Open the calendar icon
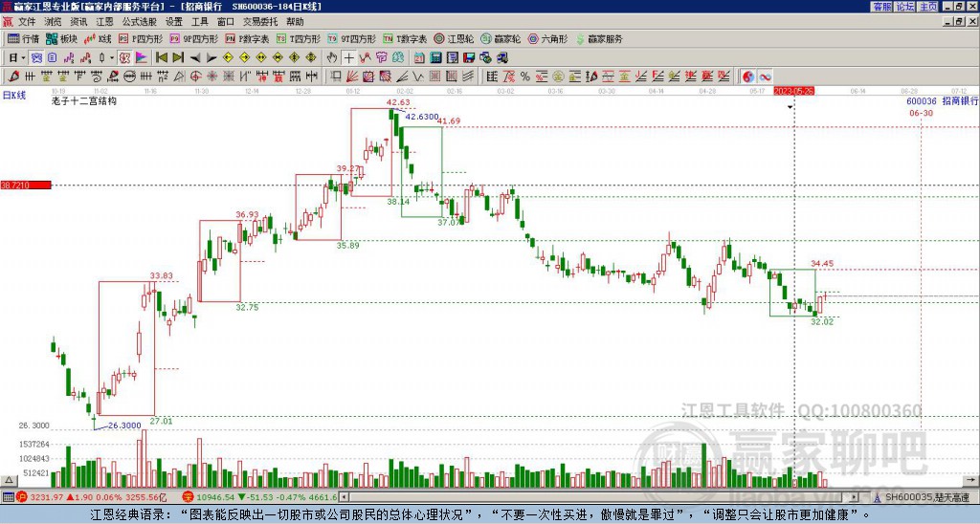 click(x=419, y=57)
